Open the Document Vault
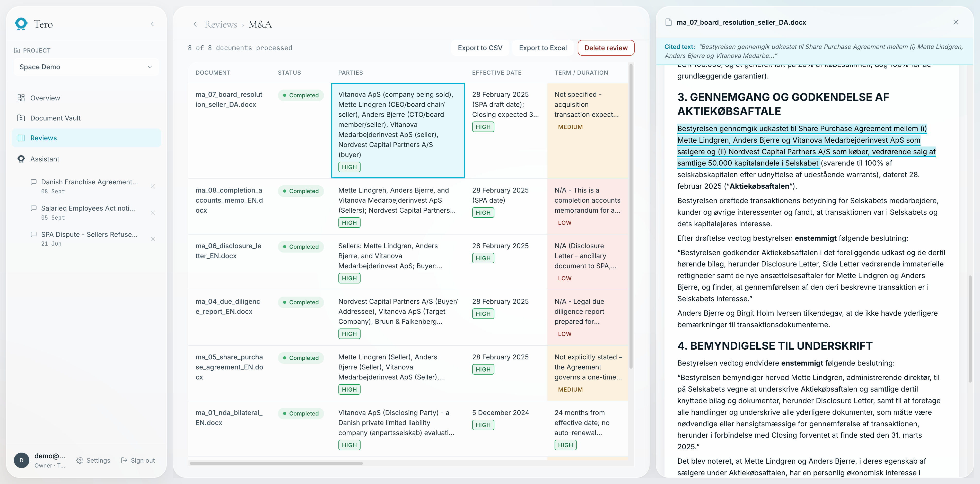This screenshot has width=980, height=484. [86, 118]
